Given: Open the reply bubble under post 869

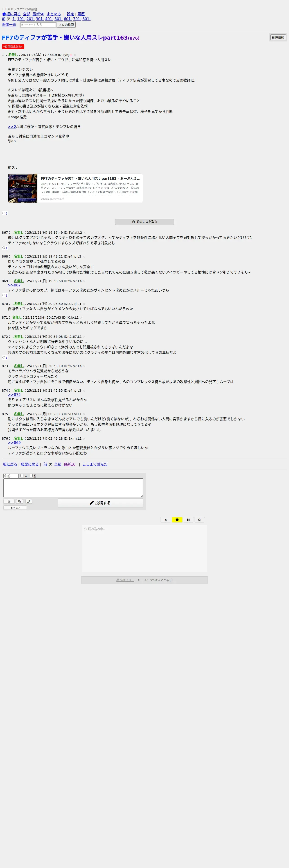Looking at the screenshot, I should pos(5,295).
